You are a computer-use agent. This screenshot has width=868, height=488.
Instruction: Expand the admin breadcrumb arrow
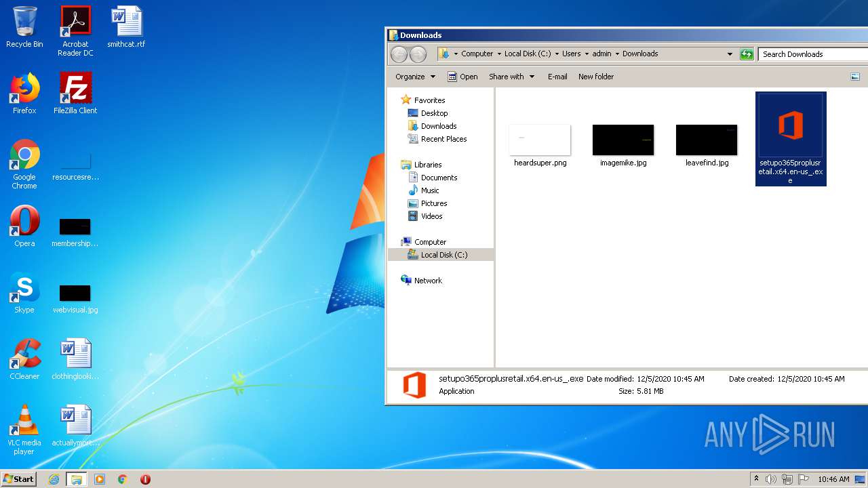coord(617,54)
